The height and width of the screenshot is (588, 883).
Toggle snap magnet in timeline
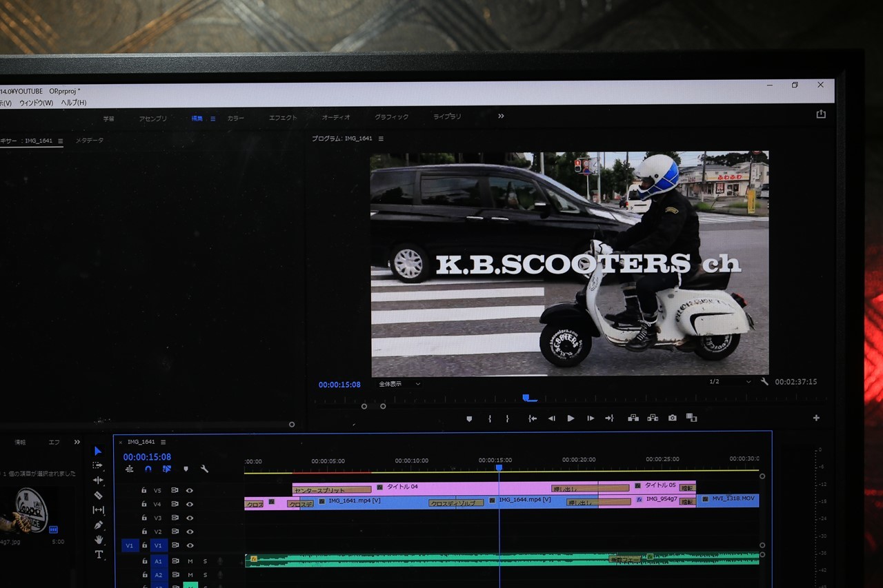148,469
